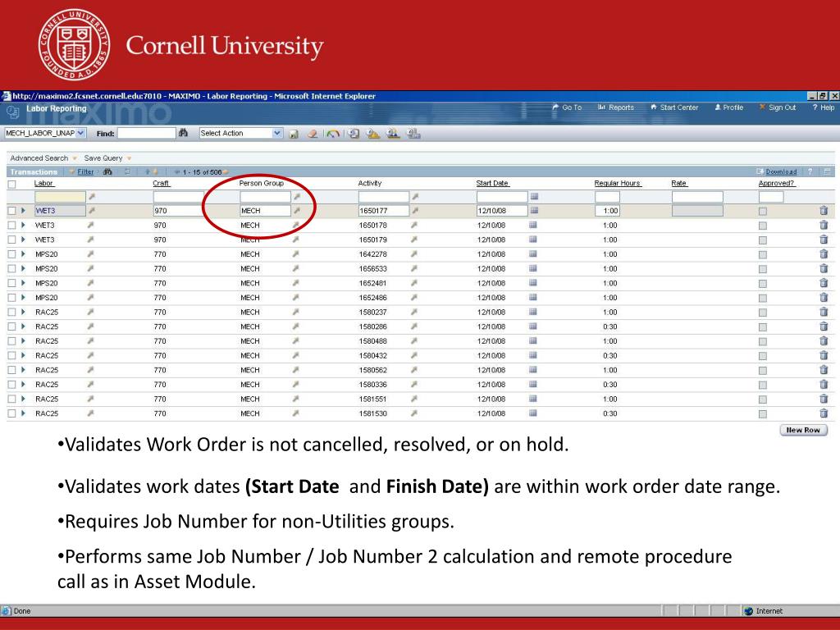
Task: Click the Craft filter input field
Action: point(179,197)
